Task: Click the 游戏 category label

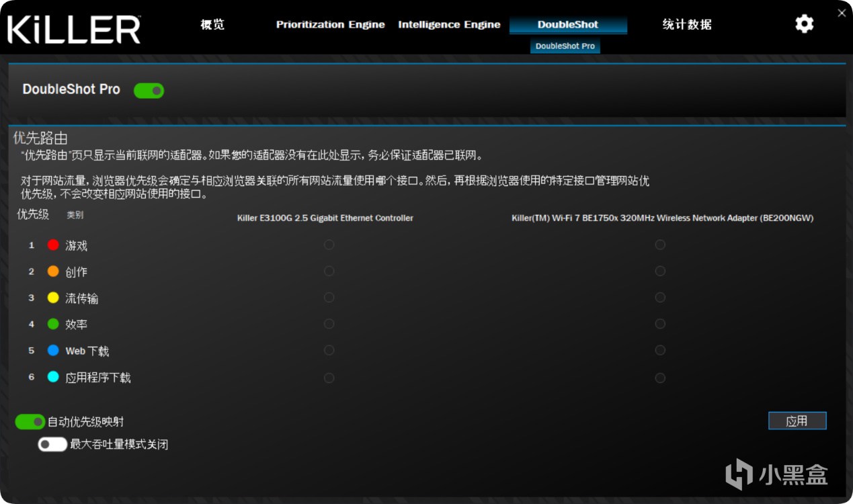Action: click(x=77, y=245)
